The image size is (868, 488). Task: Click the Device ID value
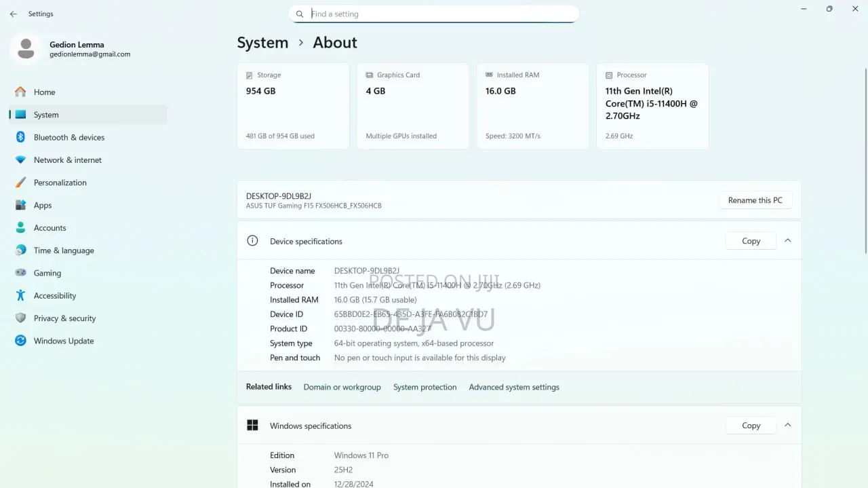pyautogui.click(x=411, y=314)
